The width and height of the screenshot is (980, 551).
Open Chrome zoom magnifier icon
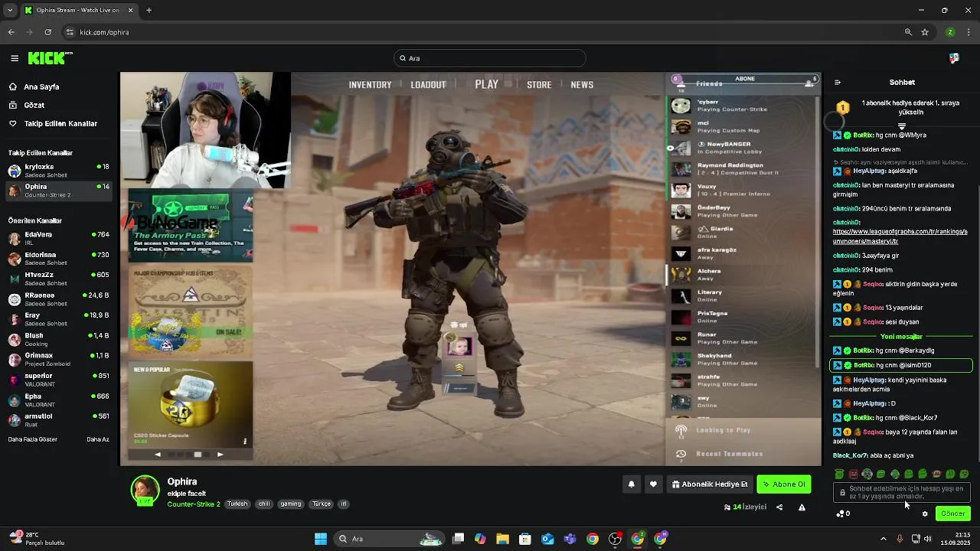click(908, 32)
